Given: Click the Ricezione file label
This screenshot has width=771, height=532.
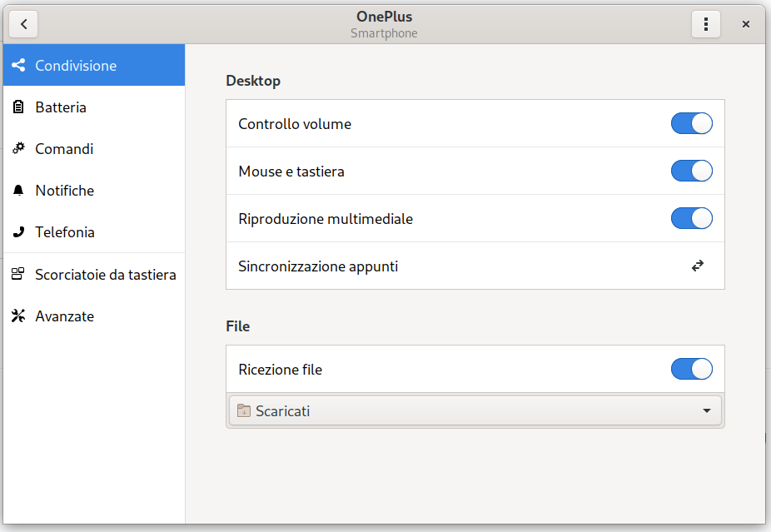Looking at the screenshot, I should click(x=280, y=370).
